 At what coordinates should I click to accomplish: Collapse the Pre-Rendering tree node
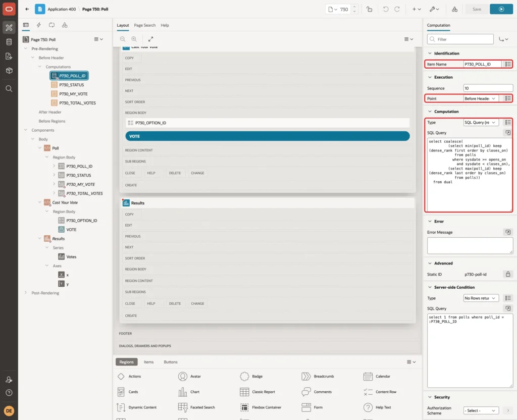pos(26,48)
